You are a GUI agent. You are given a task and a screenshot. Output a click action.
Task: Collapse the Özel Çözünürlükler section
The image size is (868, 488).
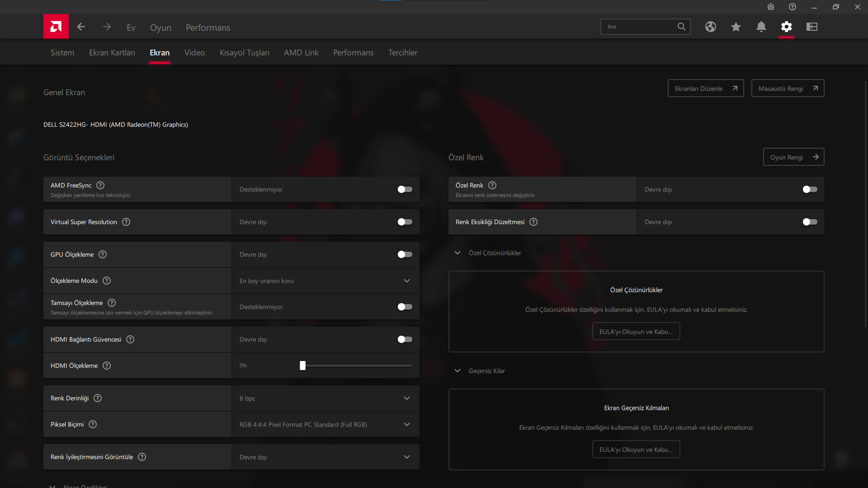click(x=458, y=253)
